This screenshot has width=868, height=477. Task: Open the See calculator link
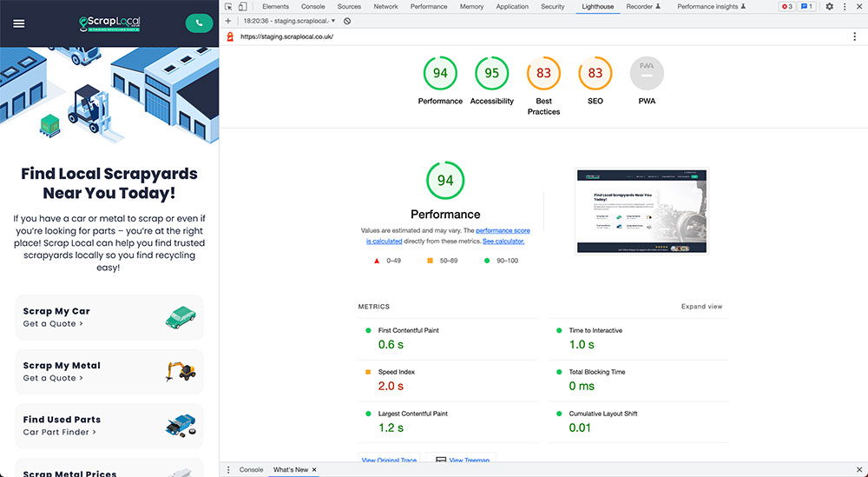[x=503, y=242]
